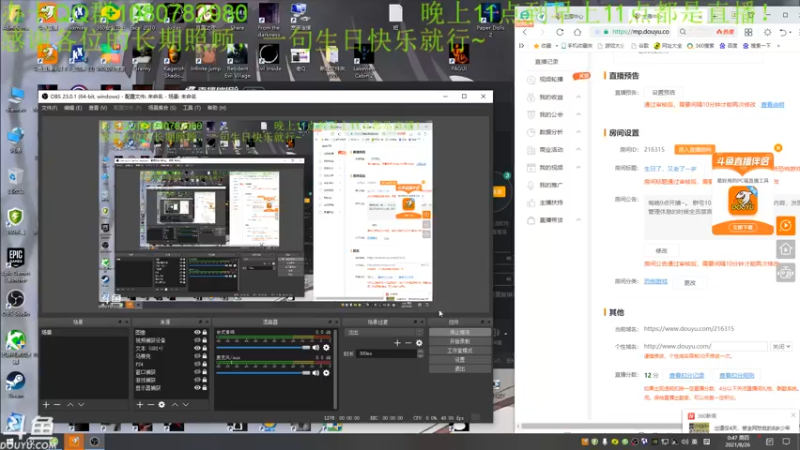Expand 数据分析 sidebar section

(579, 132)
